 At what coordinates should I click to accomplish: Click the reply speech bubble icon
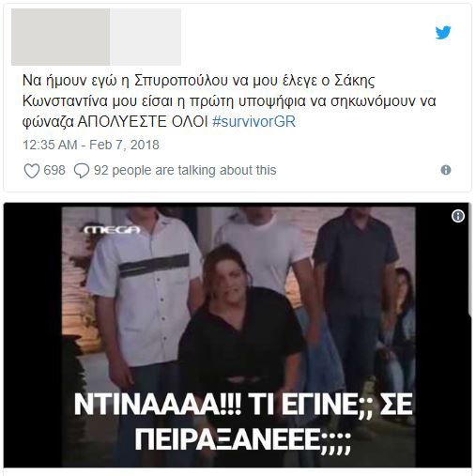tap(82, 171)
